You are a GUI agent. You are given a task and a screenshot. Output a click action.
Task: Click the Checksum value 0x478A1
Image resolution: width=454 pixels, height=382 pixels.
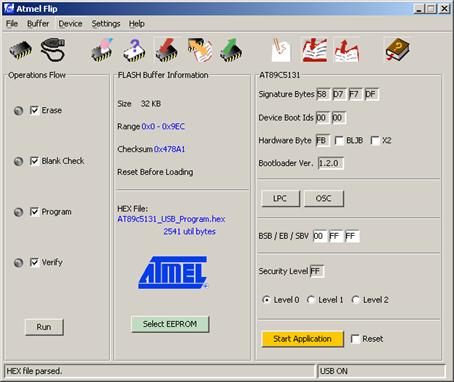(x=169, y=149)
